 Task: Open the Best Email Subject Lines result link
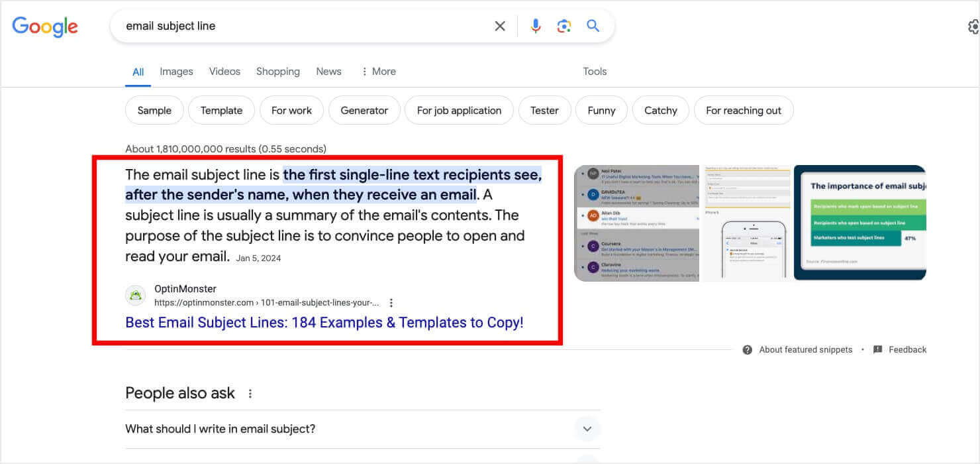[324, 322]
